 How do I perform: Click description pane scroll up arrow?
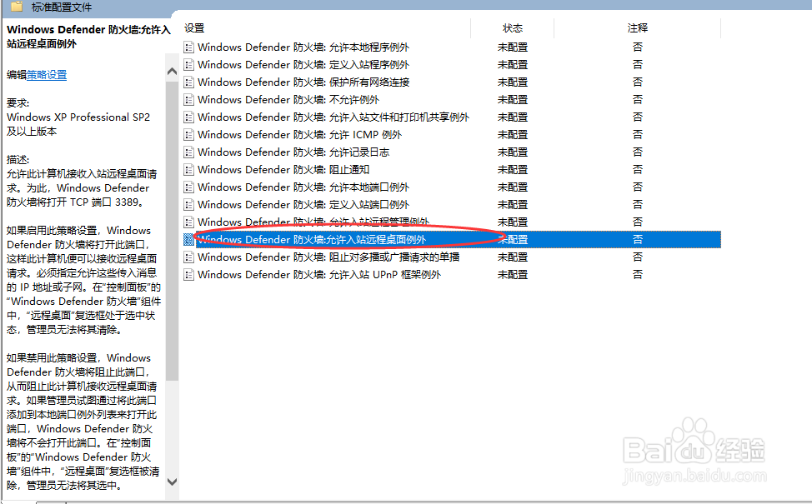173,72
